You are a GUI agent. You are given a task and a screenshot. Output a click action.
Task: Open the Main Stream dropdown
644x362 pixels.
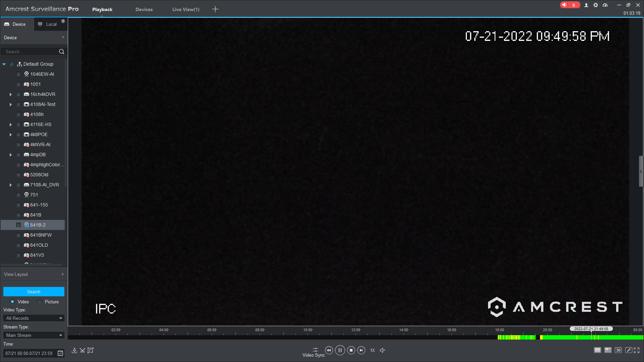(x=34, y=335)
